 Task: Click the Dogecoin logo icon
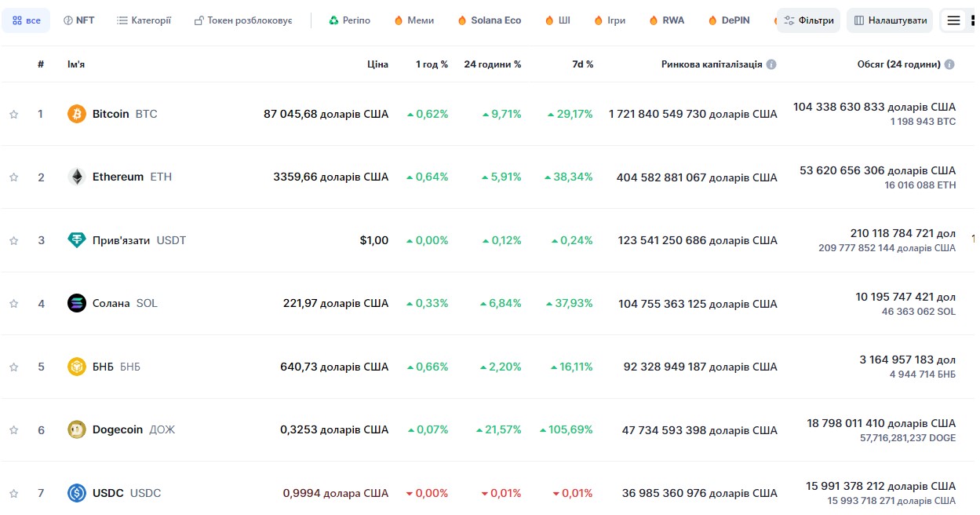coord(76,429)
